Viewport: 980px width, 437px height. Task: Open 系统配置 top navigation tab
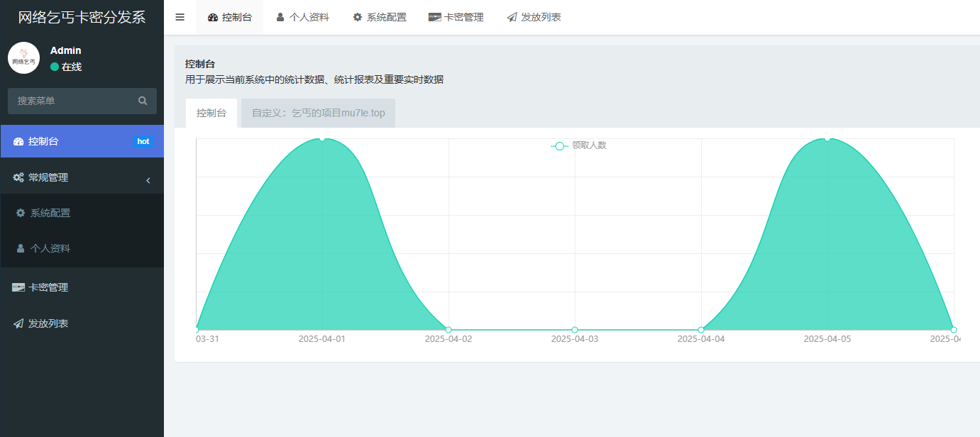[x=380, y=17]
